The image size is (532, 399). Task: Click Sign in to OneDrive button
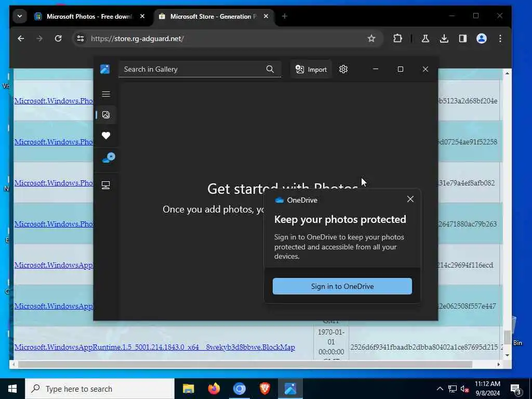tap(342, 286)
